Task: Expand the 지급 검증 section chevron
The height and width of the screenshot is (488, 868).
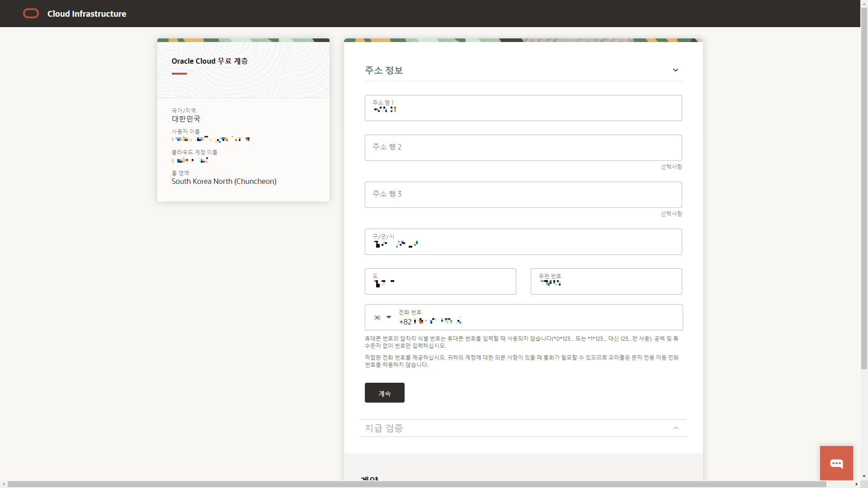Action: tap(675, 428)
